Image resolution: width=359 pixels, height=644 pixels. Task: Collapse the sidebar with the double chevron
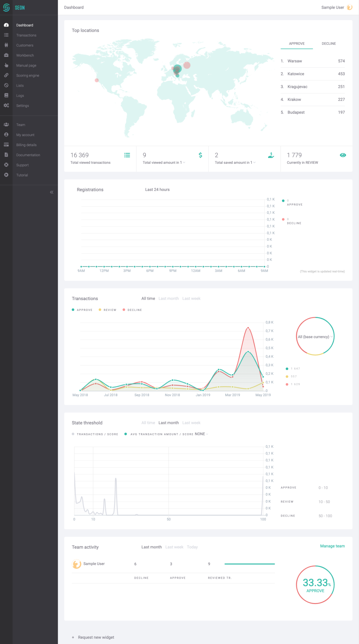[52, 192]
